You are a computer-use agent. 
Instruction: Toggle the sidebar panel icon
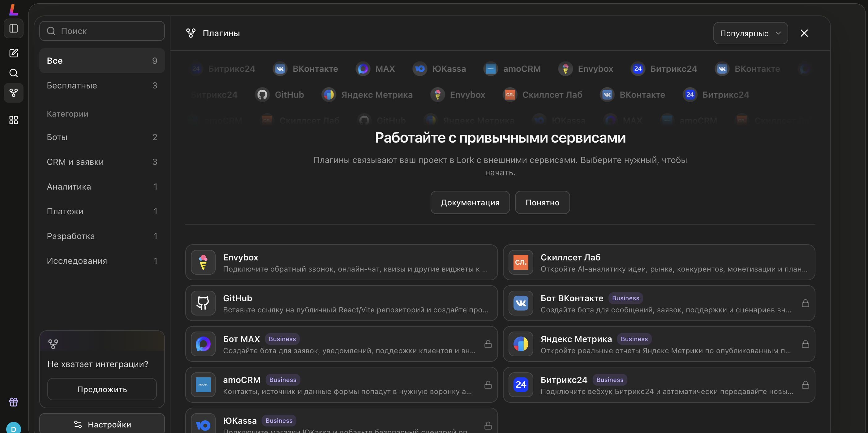14,29
